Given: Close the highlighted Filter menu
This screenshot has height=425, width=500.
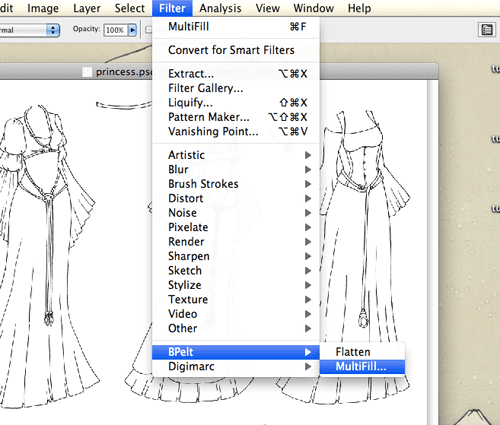Looking at the screenshot, I should (172, 8).
